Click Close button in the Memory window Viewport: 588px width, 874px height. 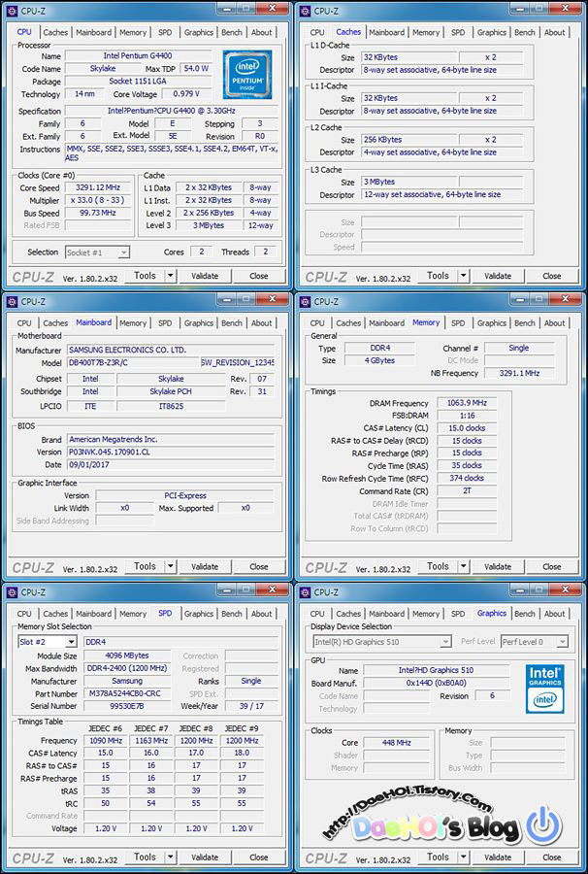pyautogui.click(x=552, y=566)
